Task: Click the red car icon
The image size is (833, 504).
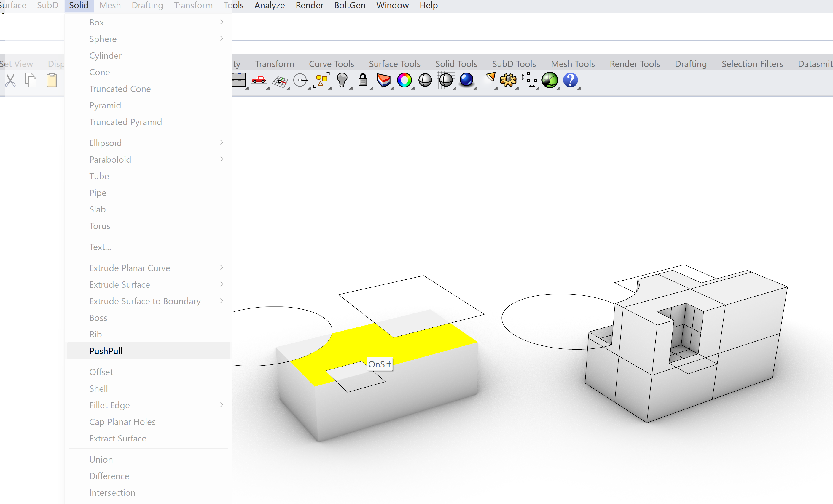Action: click(259, 80)
